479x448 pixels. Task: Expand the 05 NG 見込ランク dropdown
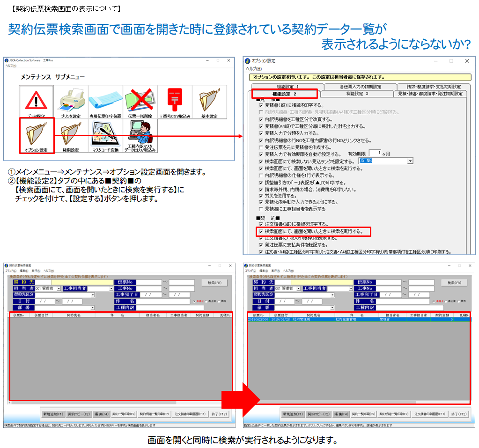[x=410, y=161]
